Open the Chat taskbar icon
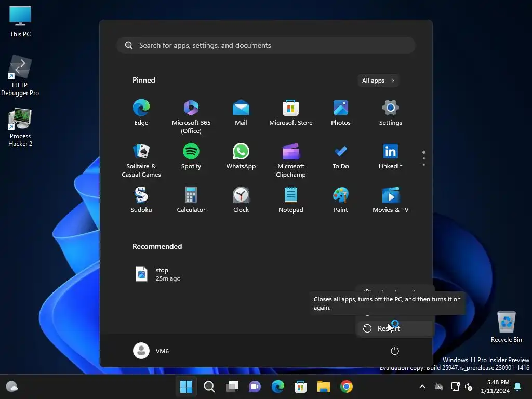Image resolution: width=532 pixels, height=399 pixels. pos(255,387)
